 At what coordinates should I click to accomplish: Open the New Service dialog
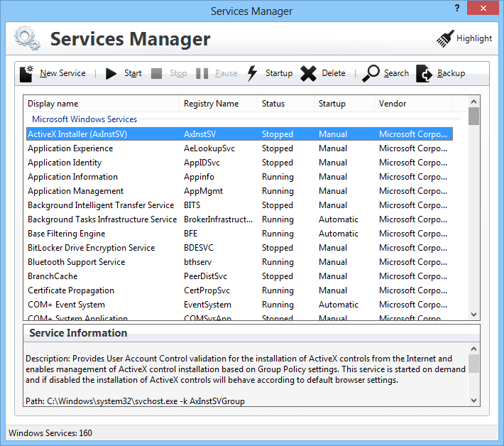click(62, 73)
